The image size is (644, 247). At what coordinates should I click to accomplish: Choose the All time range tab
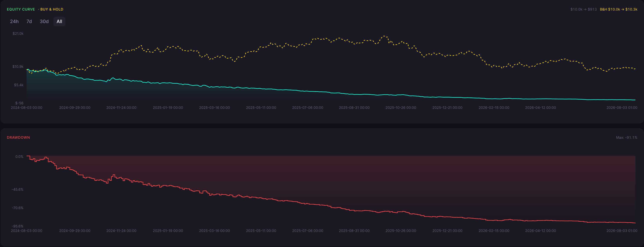pos(59,21)
